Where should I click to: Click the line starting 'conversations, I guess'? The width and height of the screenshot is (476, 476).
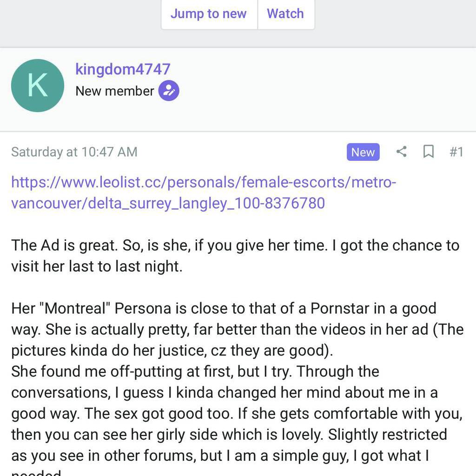pos(224,392)
